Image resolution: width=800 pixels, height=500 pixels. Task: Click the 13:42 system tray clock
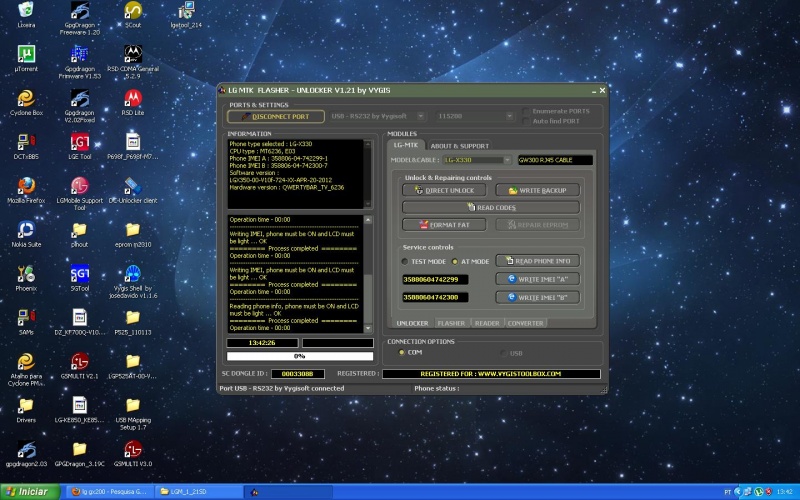coord(785,492)
